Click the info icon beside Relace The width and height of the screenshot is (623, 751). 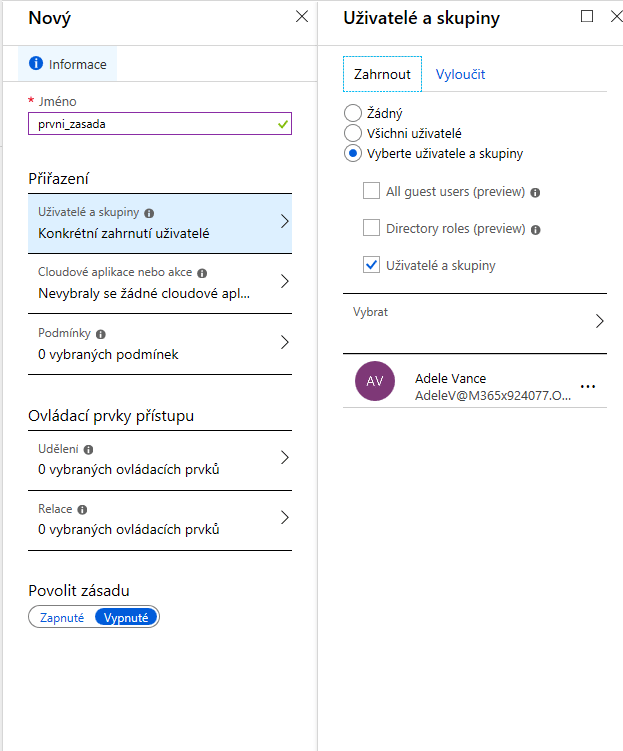(82, 509)
